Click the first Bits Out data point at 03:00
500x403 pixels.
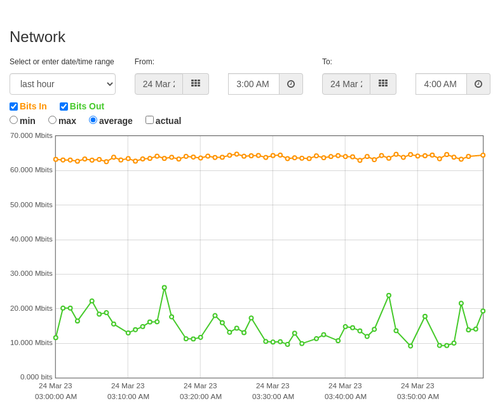coord(56,338)
